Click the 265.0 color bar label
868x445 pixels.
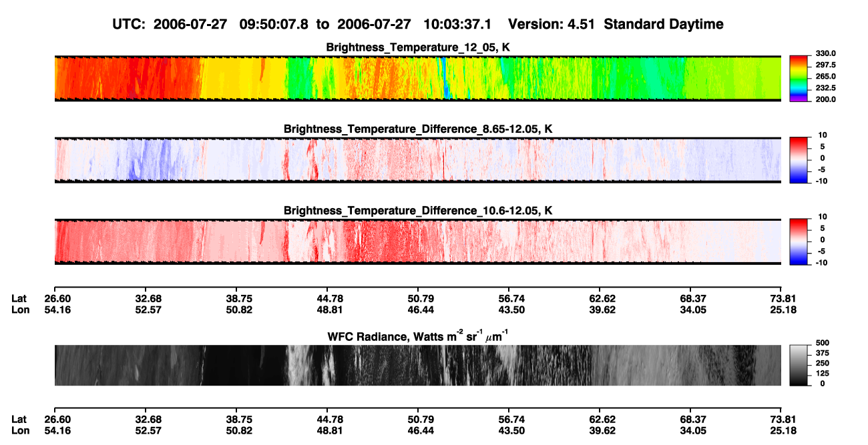826,77
